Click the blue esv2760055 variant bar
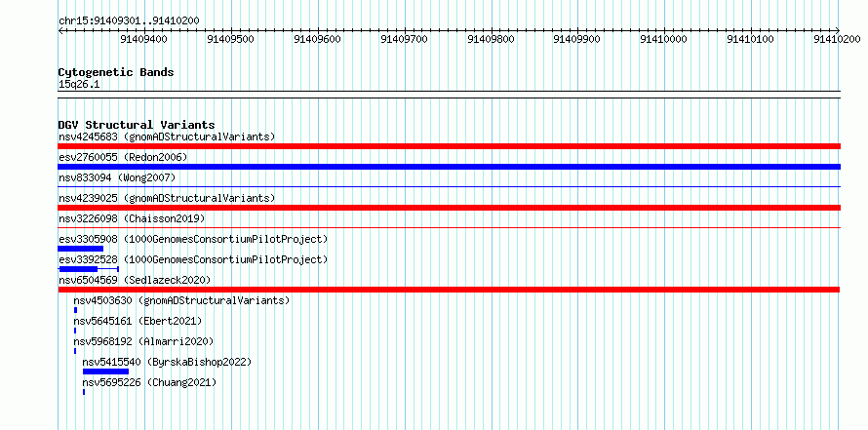This screenshot has height=430, width=868. (449, 167)
